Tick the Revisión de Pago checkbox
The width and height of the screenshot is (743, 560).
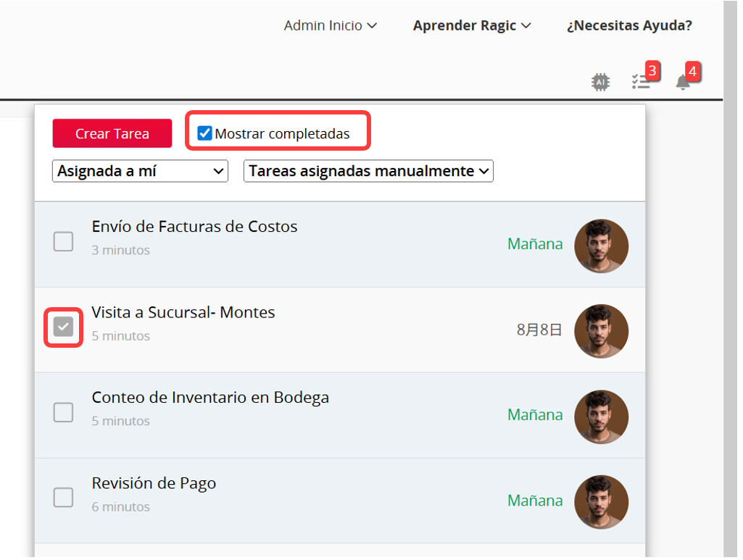coord(63,498)
